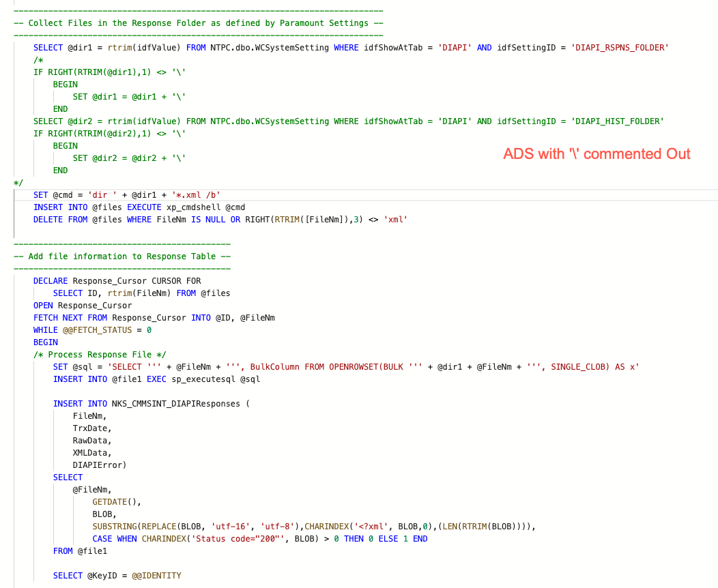This screenshot has height=588, width=718.
Task: Click the 'BEGIN' keyword after the WHILE line
Action: point(46,342)
